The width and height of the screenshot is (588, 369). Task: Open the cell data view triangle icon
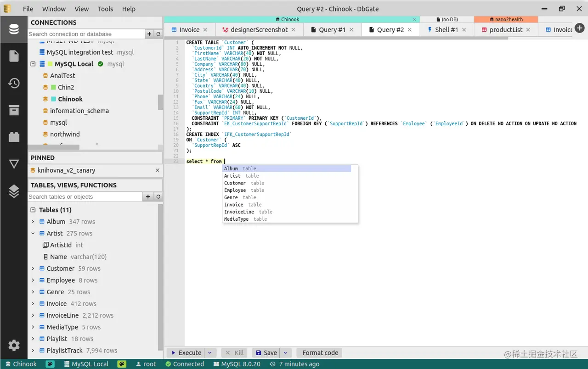(x=14, y=164)
